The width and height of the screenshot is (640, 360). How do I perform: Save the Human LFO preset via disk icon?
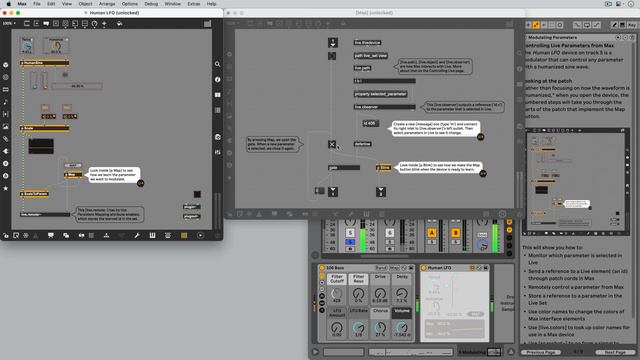486,268
